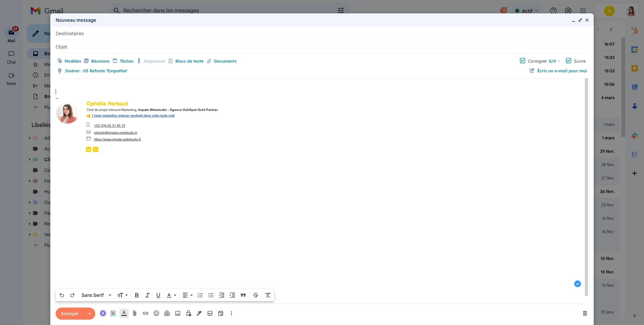Open the HubSpot sidebar panel
The image size is (644, 325).
coord(635,31)
